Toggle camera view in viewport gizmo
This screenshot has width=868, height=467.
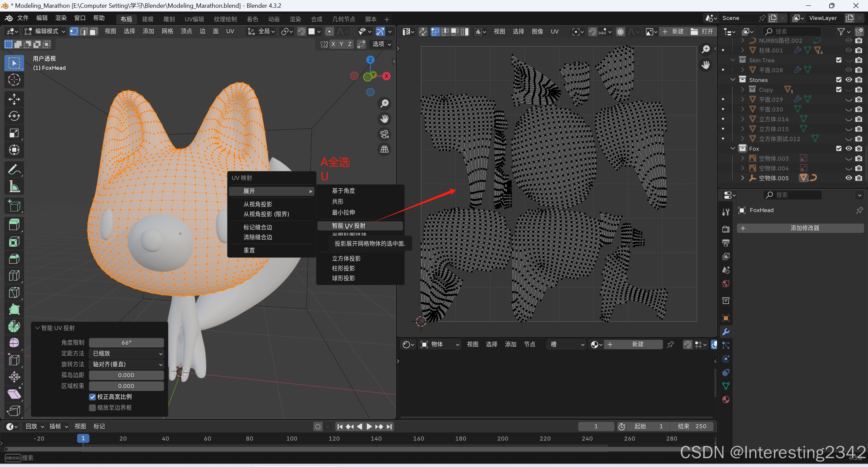click(384, 134)
